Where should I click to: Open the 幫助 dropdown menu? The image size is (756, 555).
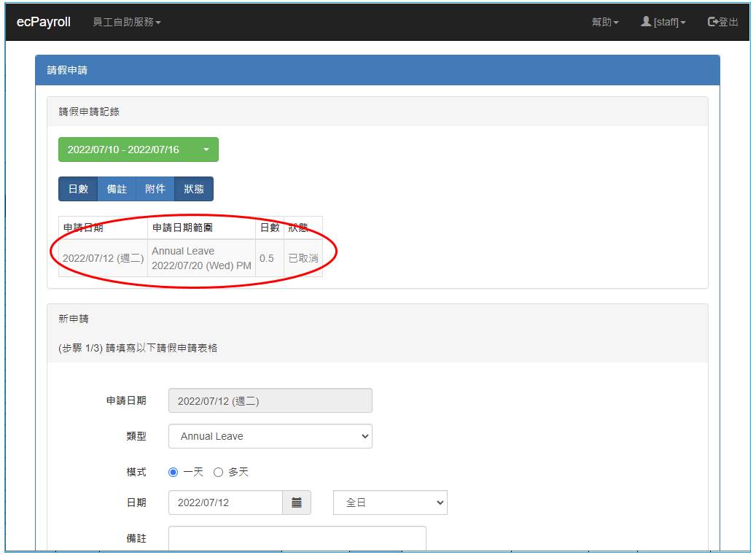coord(604,22)
